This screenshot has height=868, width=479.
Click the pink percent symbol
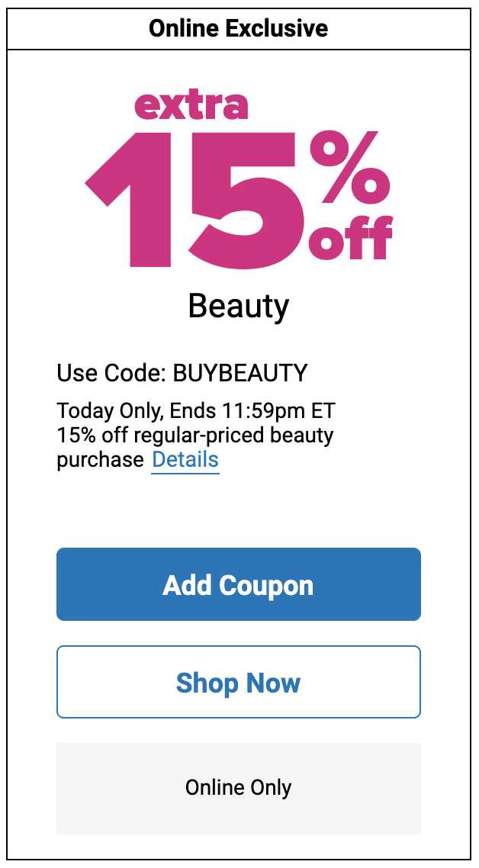[349, 167]
